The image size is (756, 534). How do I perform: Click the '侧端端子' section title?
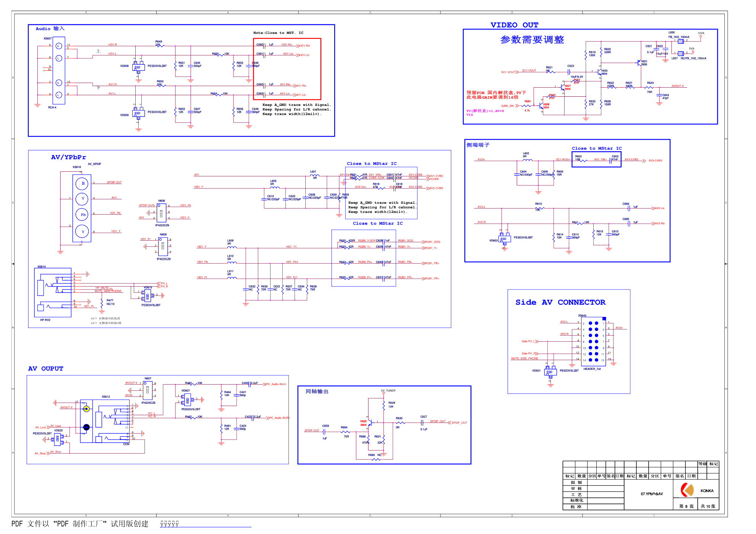(478, 145)
